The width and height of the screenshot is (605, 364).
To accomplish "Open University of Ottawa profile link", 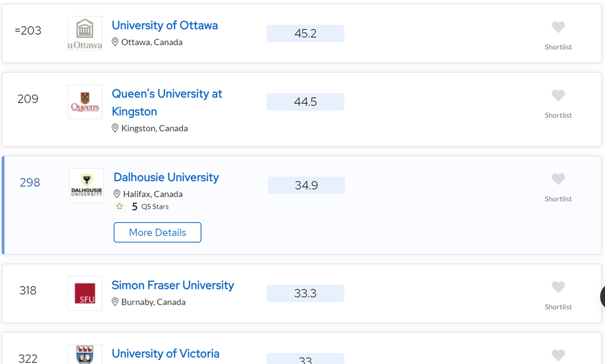I will (x=165, y=25).
